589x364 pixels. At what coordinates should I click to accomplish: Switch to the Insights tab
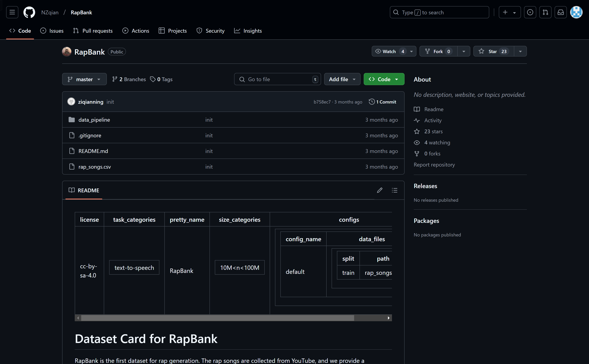click(248, 31)
